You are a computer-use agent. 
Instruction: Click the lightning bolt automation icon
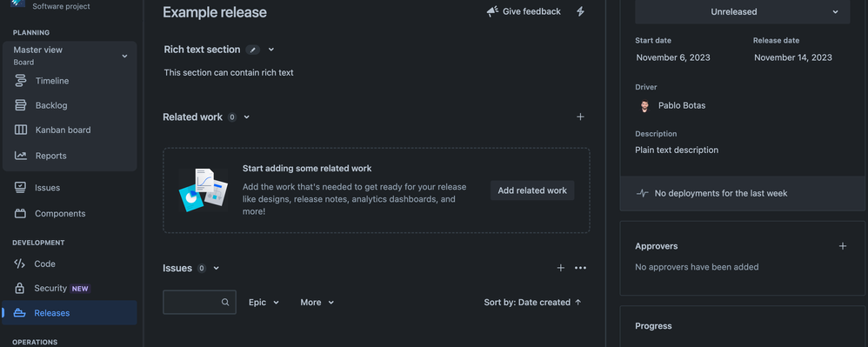pyautogui.click(x=580, y=11)
